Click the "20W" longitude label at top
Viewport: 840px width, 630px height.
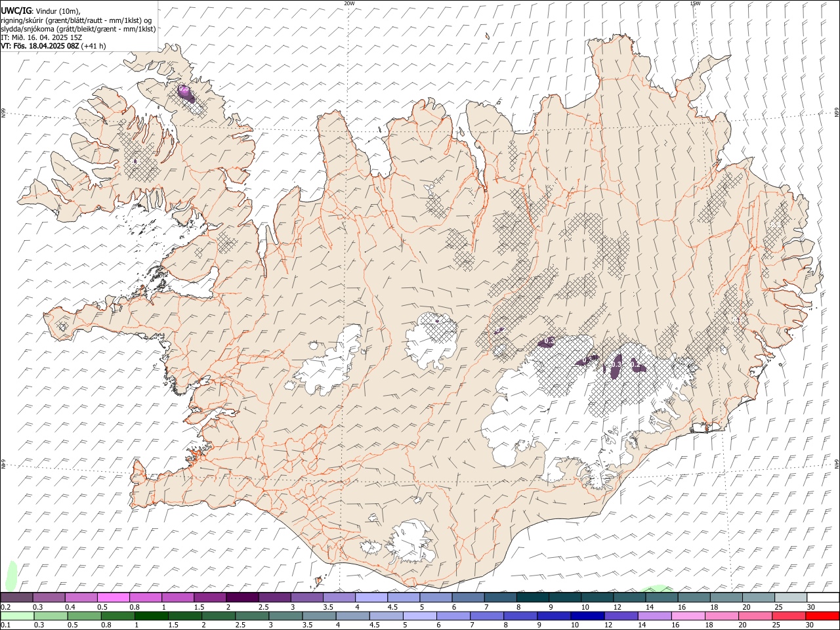pos(349,3)
